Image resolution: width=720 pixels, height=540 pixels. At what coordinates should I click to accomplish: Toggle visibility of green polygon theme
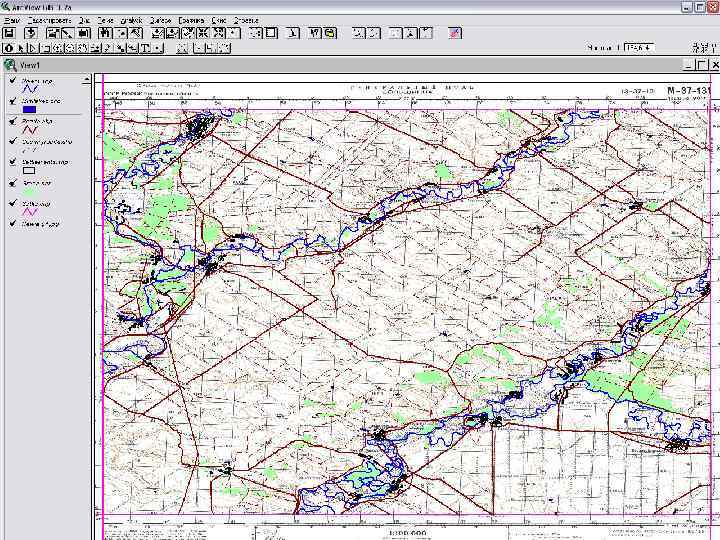click(12, 183)
